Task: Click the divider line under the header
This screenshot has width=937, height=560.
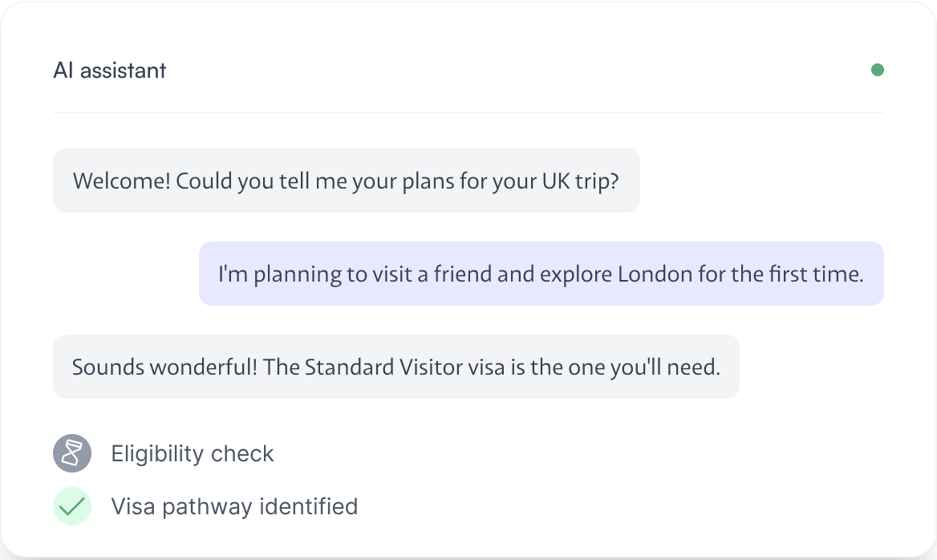Action: click(x=468, y=112)
